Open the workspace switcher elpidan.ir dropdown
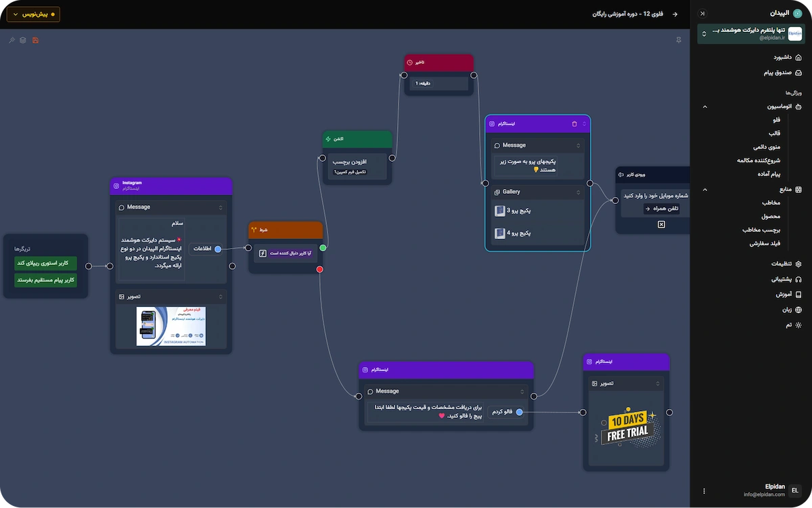Viewport: 812px width, 508px height. (750, 34)
